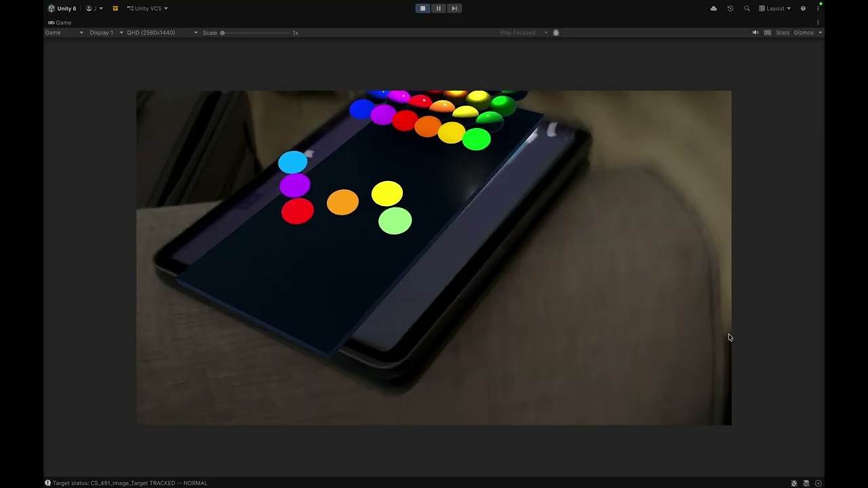This screenshot has width=868, height=488.
Task: Open the Layout dropdown
Action: [x=775, y=8]
